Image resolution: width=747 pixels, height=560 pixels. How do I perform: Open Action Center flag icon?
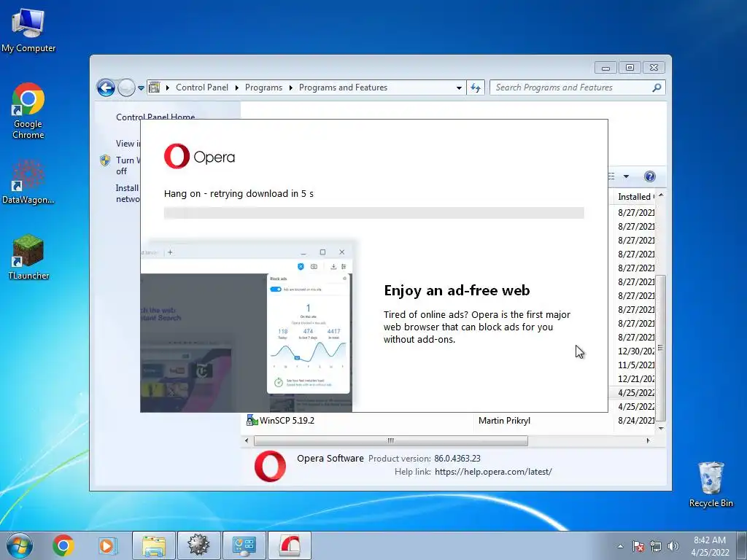pos(638,546)
